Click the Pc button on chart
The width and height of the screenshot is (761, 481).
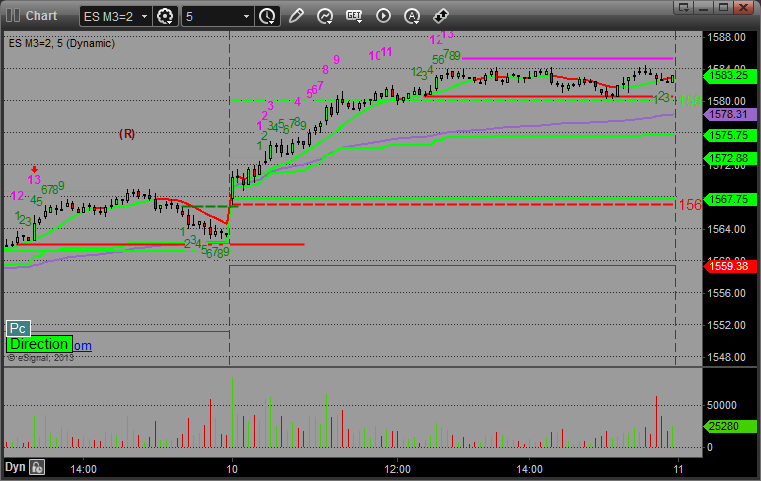pyautogui.click(x=18, y=328)
